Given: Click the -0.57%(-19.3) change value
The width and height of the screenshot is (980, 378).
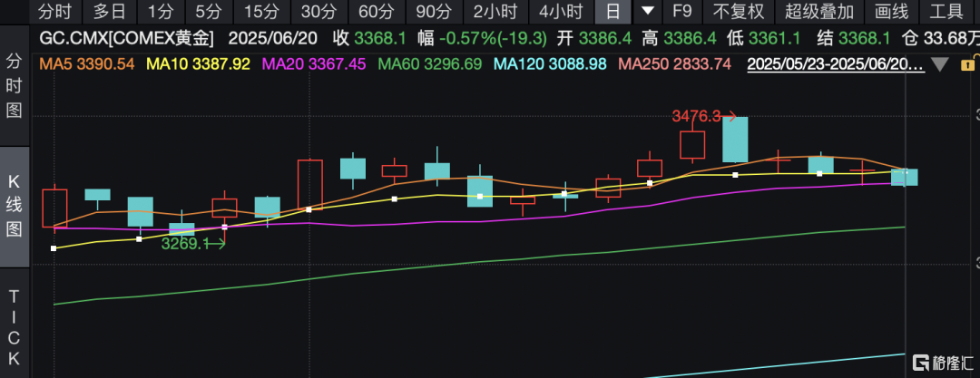Looking at the screenshot, I should tap(493, 39).
